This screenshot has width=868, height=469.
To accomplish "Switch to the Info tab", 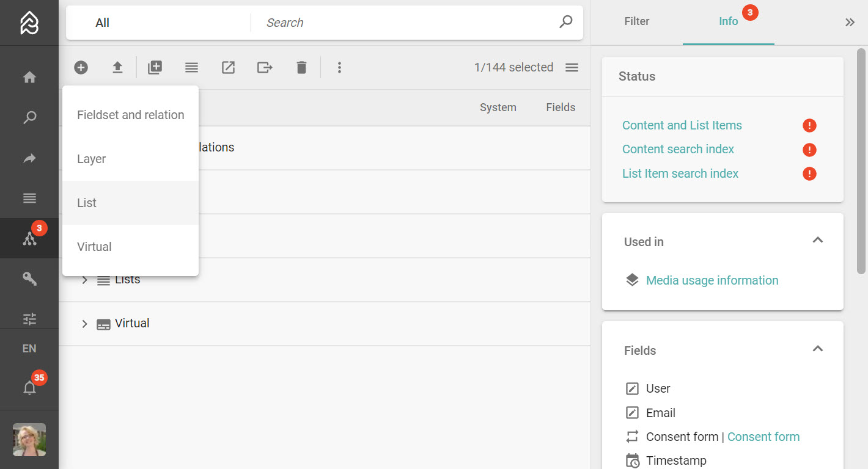I will click(729, 21).
